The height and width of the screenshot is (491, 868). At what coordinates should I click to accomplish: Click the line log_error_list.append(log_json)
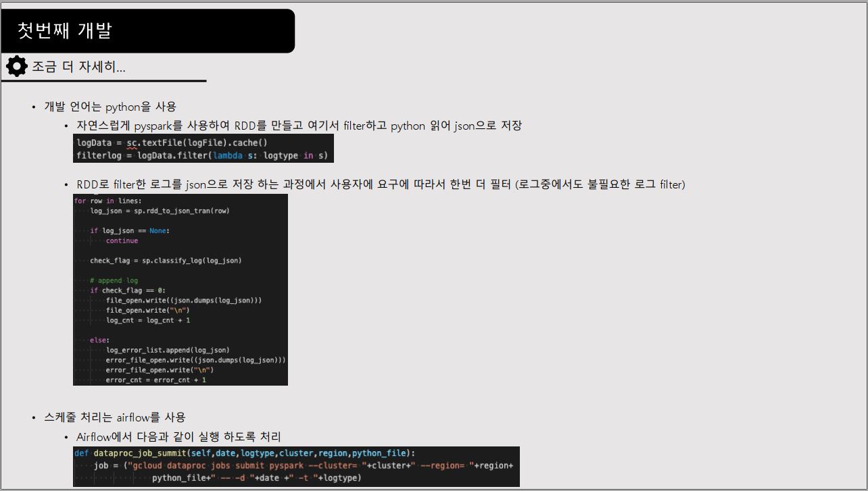168,350
